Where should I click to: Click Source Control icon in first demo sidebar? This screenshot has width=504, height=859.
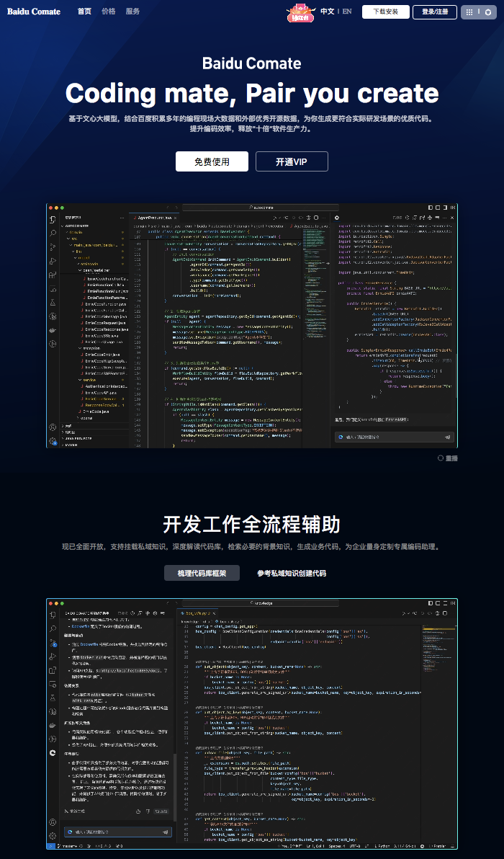pos(53,247)
